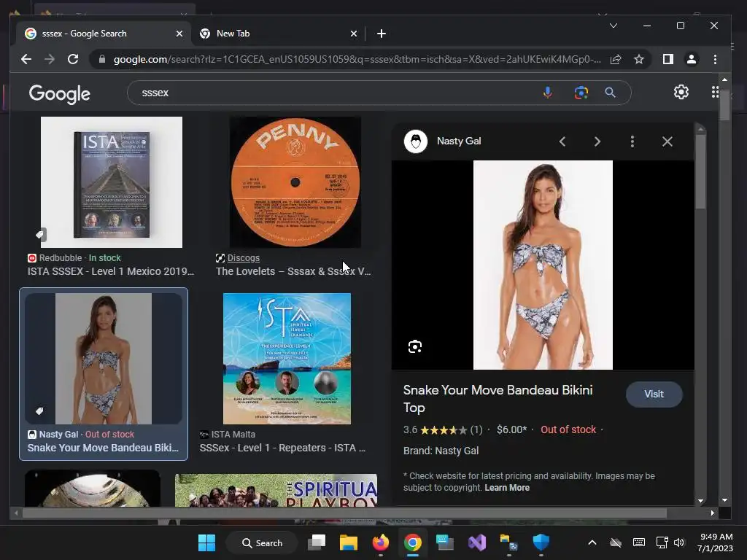
Task: Share this page from the address bar
Action: (616, 59)
